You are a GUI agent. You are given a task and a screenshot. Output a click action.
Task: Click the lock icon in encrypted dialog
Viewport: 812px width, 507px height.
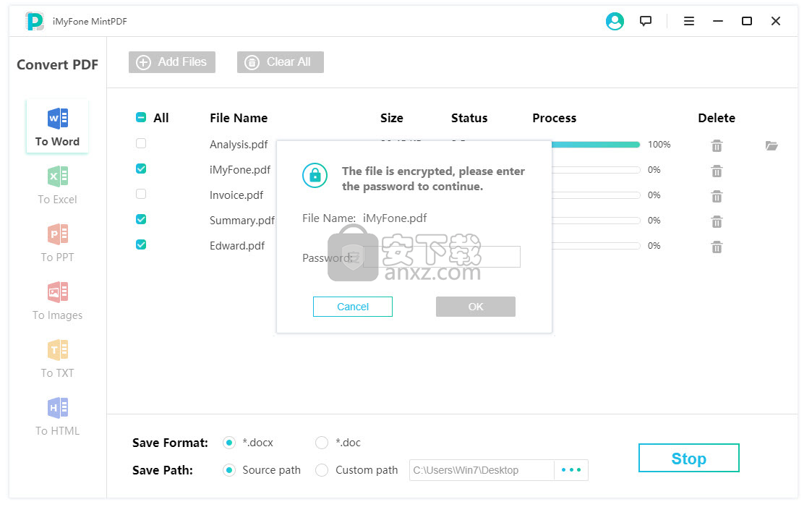[315, 176]
